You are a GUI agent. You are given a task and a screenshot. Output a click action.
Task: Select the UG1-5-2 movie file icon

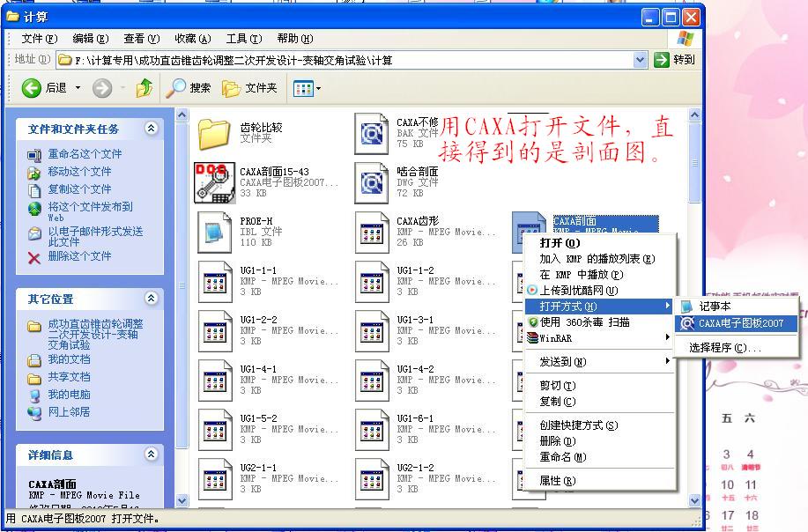(214, 430)
